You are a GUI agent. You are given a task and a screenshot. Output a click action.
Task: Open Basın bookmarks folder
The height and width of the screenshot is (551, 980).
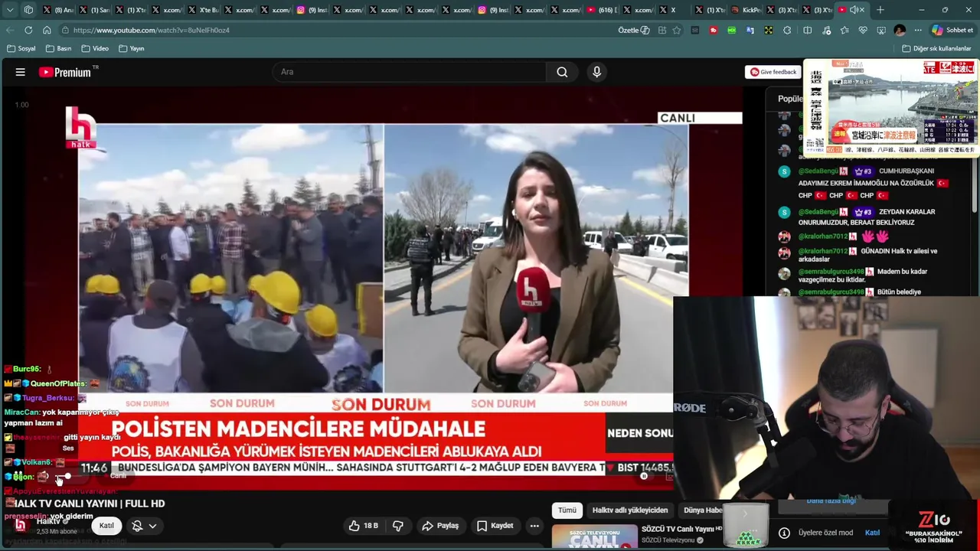coord(59,48)
